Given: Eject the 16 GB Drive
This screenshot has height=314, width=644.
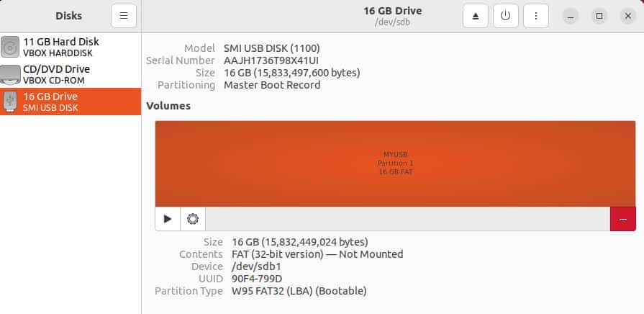Looking at the screenshot, I should point(476,16).
